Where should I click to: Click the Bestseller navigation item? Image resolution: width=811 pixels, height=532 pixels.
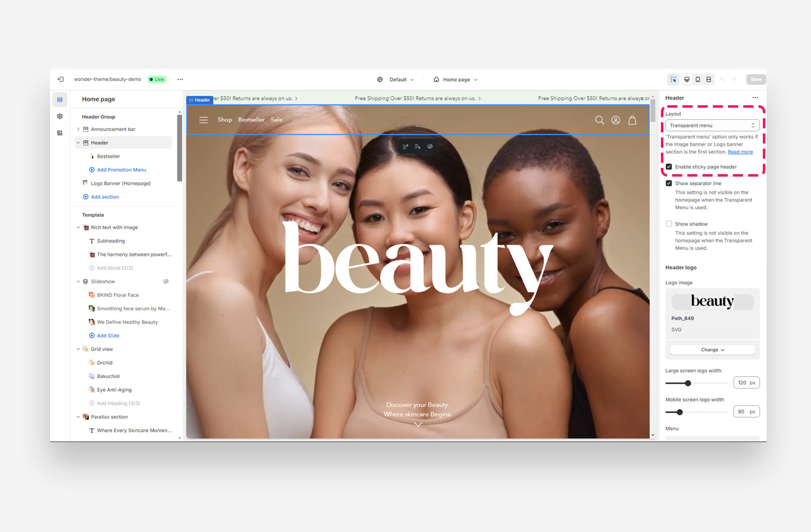[x=251, y=120]
